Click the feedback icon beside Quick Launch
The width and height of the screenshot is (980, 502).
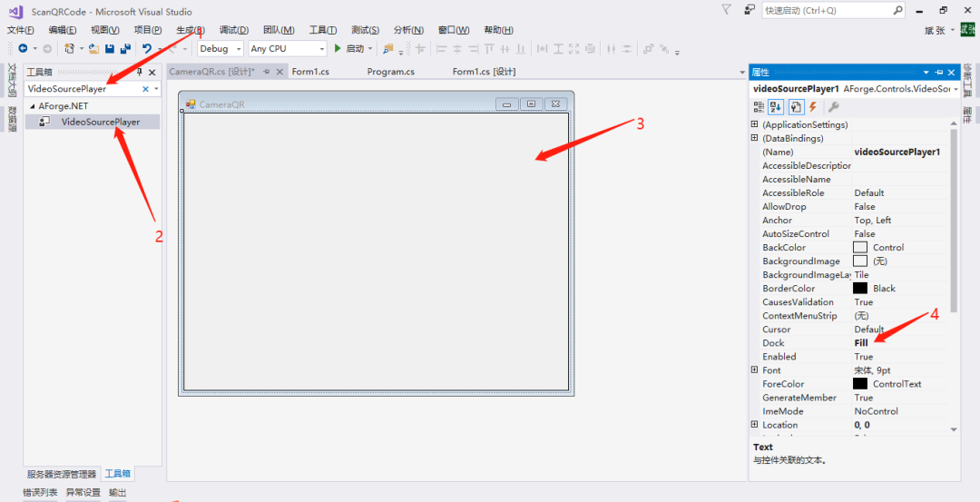[749, 10]
